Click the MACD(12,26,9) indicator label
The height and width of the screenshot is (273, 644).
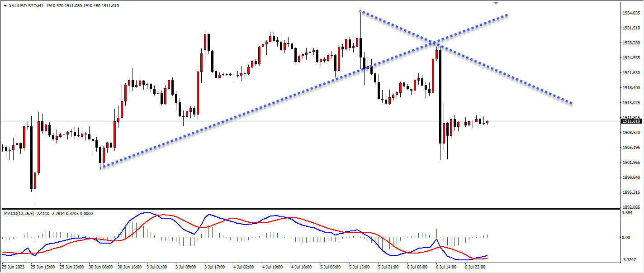pos(18,213)
